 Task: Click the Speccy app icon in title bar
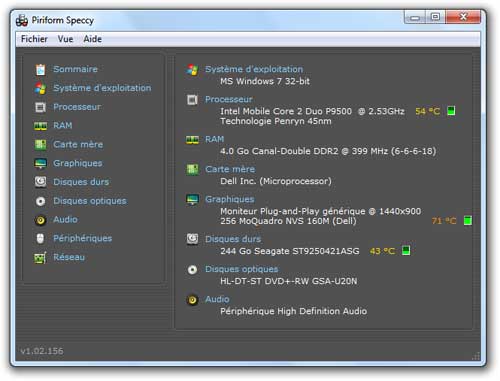22,21
